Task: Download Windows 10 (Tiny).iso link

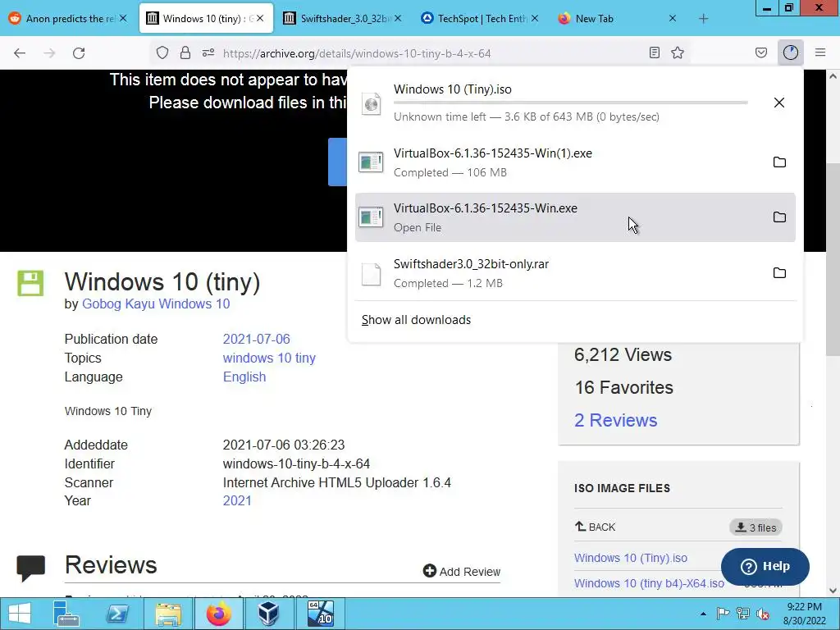Action: [x=631, y=558]
